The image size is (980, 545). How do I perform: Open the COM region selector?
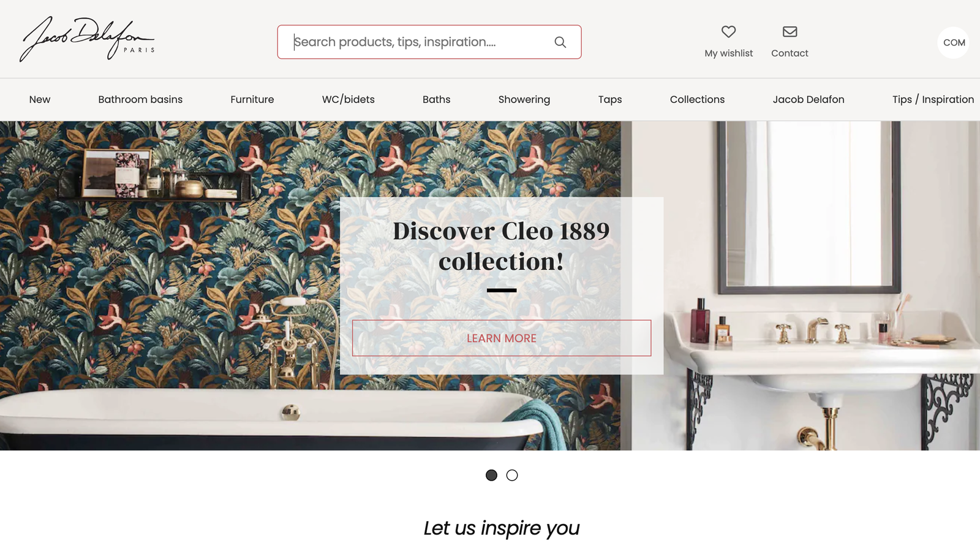point(954,42)
